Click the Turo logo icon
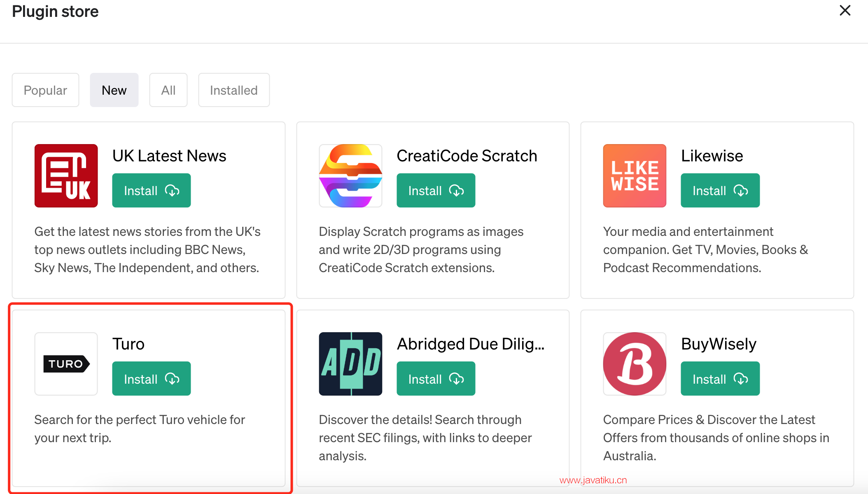The height and width of the screenshot is (494, 868). point(66,364)
